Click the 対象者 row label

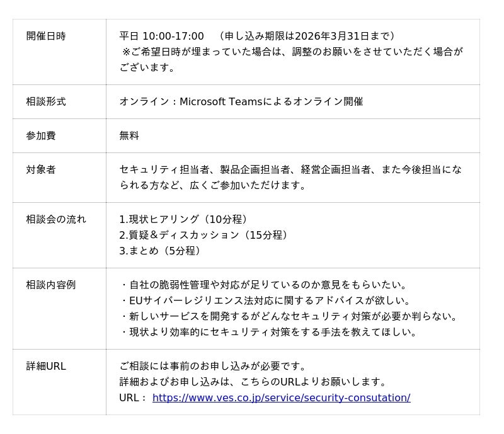[x=41, y=169]
